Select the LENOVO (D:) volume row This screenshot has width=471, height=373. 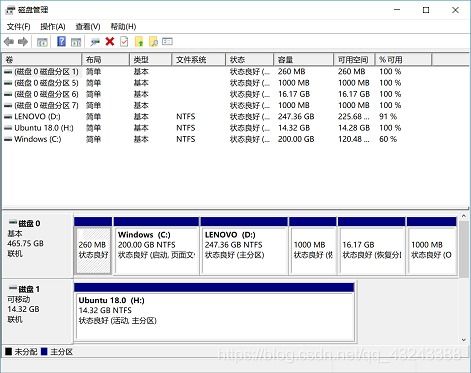point(217,117)
